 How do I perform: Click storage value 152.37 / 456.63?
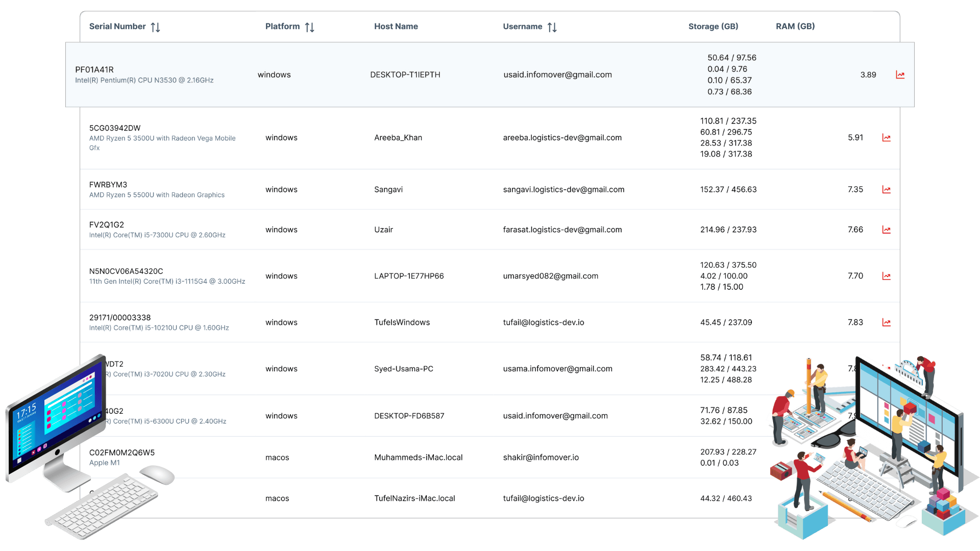tap(728, 190)
